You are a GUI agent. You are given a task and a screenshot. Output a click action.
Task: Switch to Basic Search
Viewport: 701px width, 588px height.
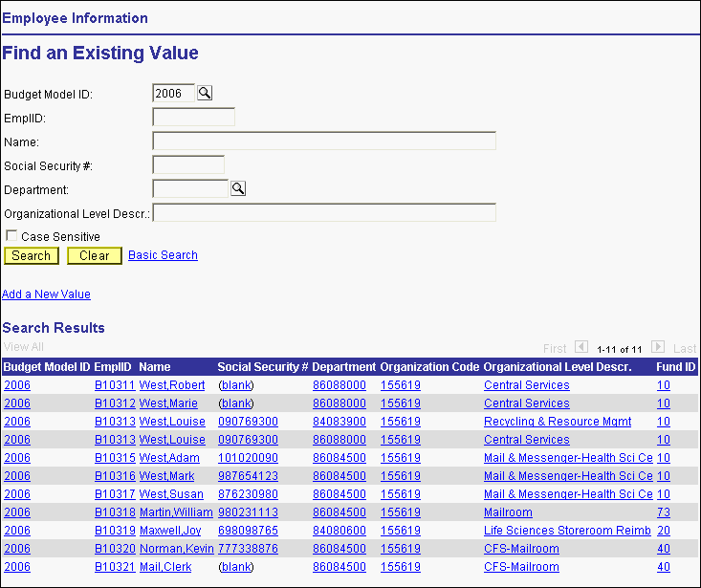point(163,255)
